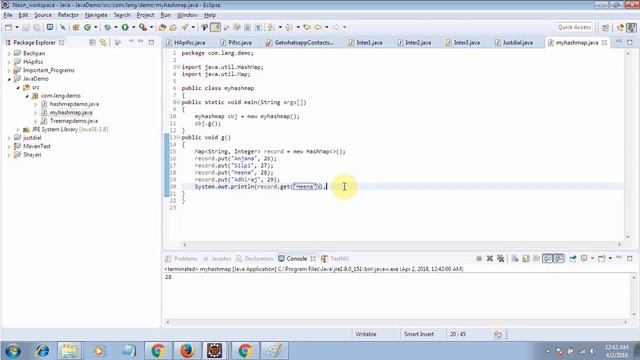Viewport: 640px width, 360px height.
Task: Click the editor horizontal scrollbar
Action: coord(402,244)
